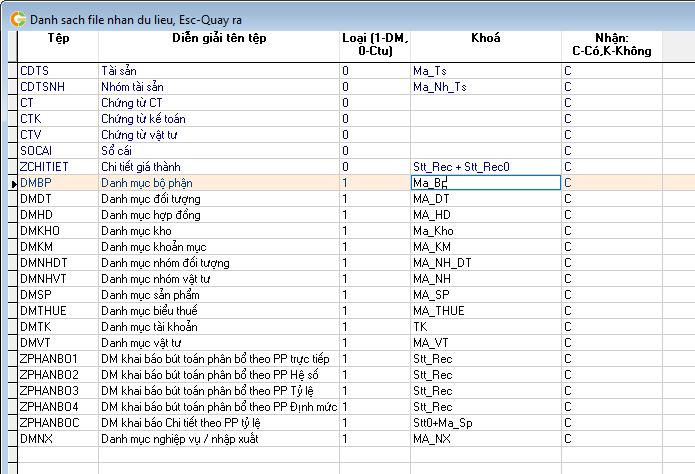Click 'Chi tiết giá thành' description cell
This screenshot has width=695, height=474.
[219, 167]
